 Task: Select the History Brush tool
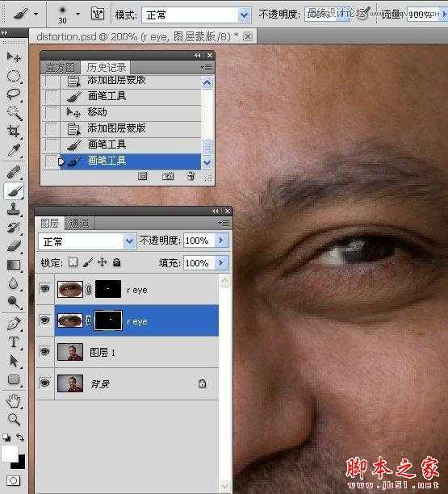click(14, 228)
